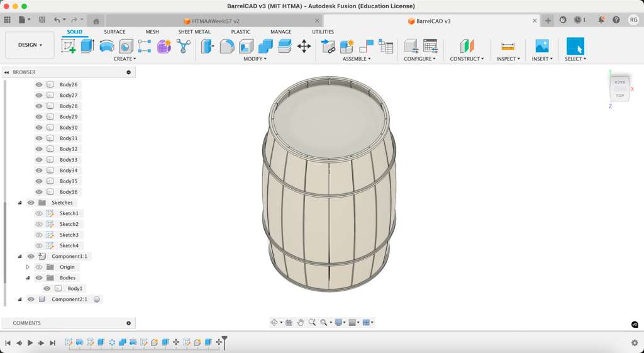Open the timeline settings gear
Screen dimensions: 644x353
click(x=635, y=343)
